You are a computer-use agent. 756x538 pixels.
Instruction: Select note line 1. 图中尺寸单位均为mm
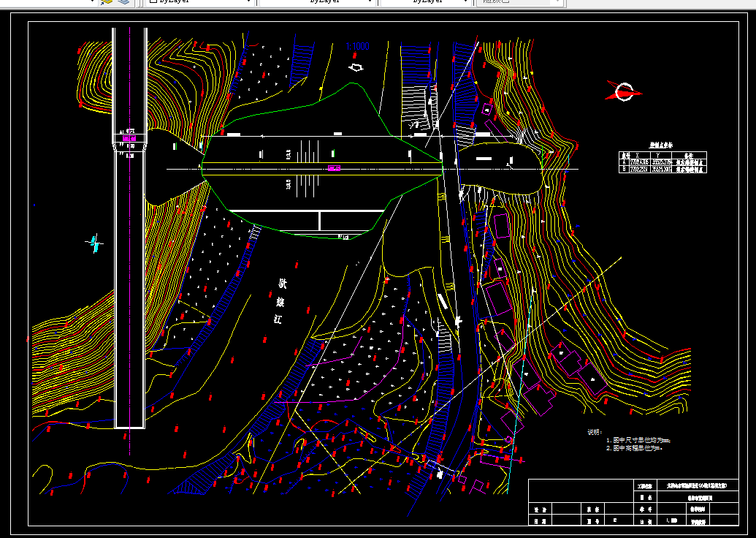point(639,441)
